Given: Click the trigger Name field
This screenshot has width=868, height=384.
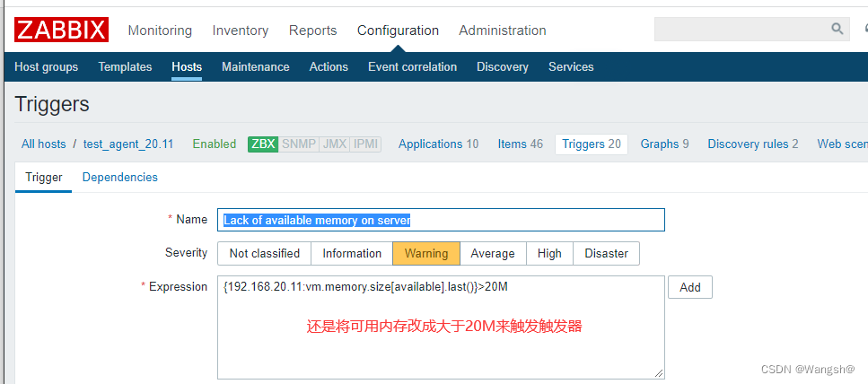Looking at the screenshot, I should click(442, 220).
